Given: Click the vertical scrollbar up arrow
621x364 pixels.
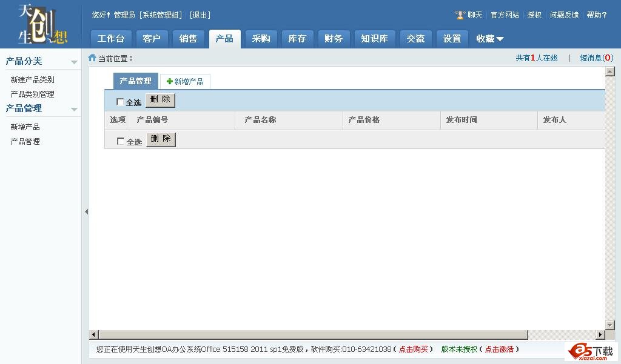Looking at the screenshot, I should pyautogui.click(x=610, y=71).
